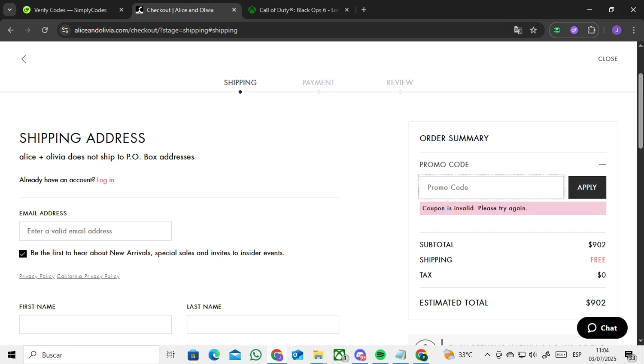Click CLOSE at top right of checkout
The height and width of the screenshot is (364, 644).
point(608,59)
